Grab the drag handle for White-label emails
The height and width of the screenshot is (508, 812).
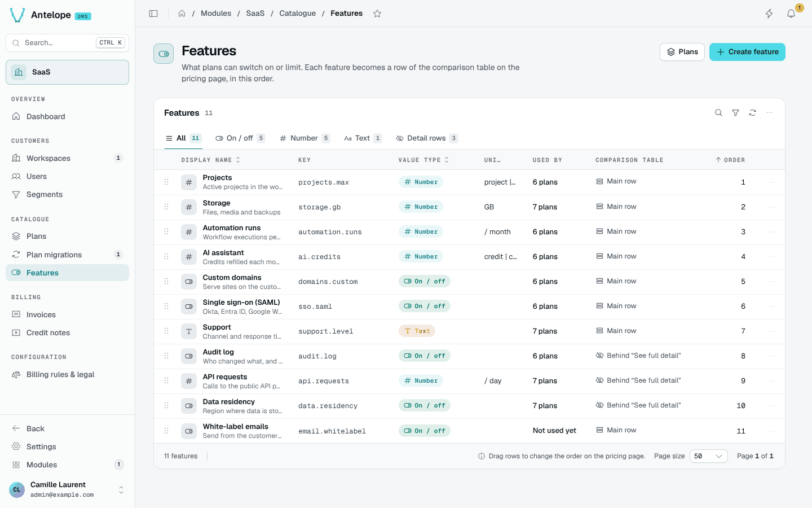166,431
